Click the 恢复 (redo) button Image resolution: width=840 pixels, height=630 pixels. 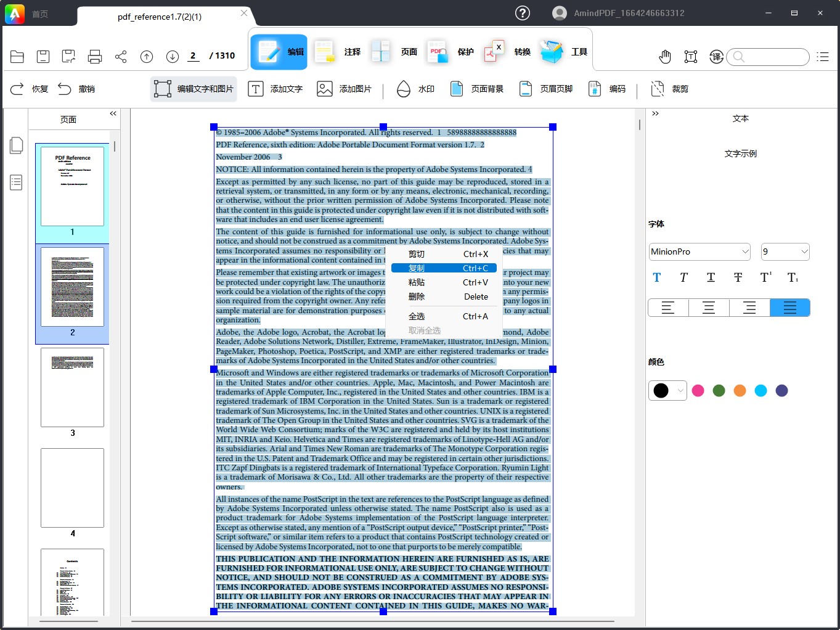pyautogui.click(x=29, y=89)
